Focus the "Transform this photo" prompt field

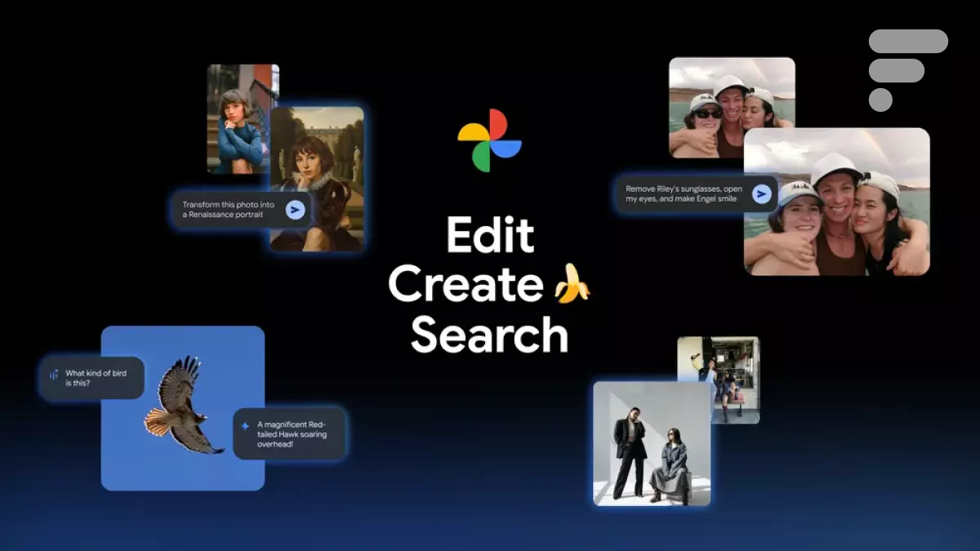point(229,210)
